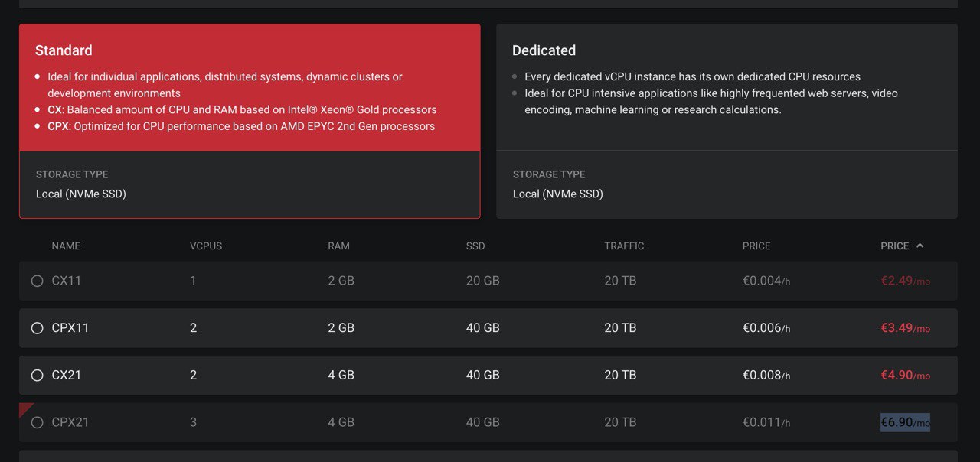Image resolution: width=980 pixels, height=462 pixels.
Task: Choose the Standard server type card
Action: 250,121
